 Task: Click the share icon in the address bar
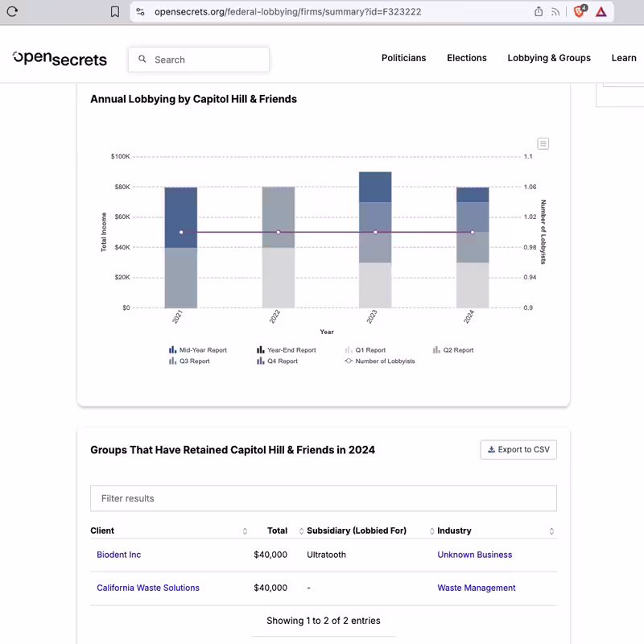(x=539, y=11)
